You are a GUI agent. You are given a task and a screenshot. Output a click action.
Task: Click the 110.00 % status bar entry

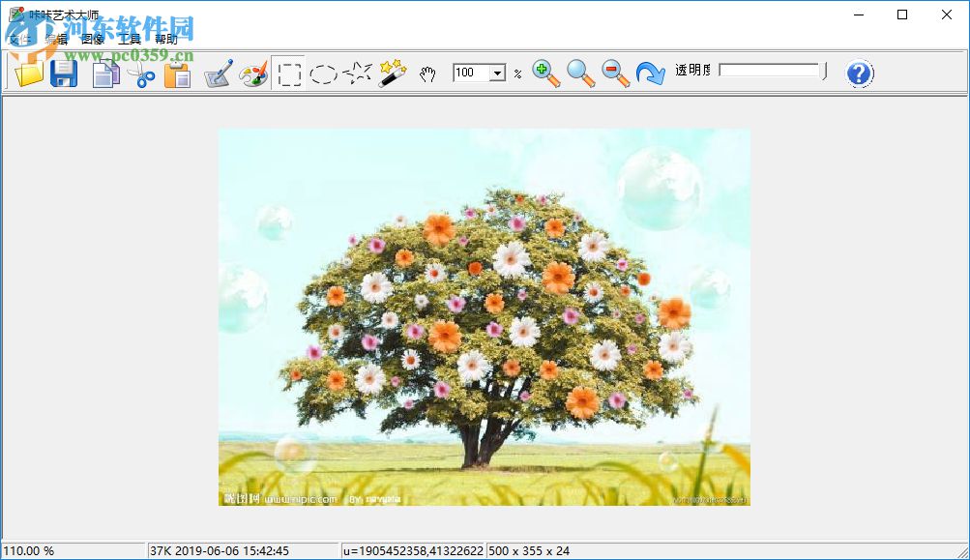click(28, 550)
